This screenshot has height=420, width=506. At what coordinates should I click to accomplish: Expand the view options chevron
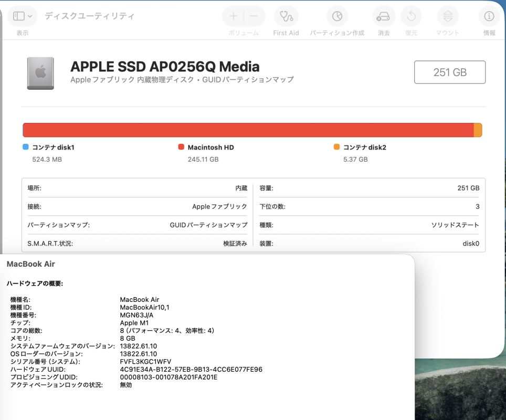30,16
